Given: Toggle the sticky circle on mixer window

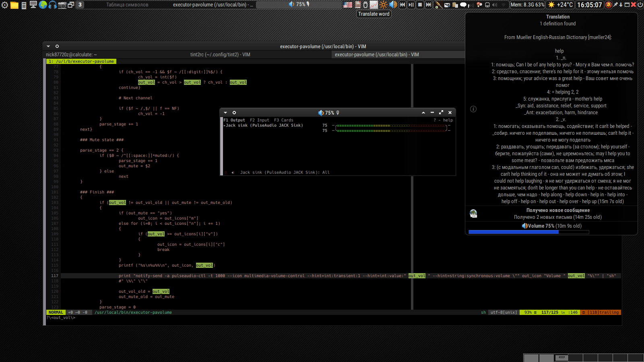Looking at the screenshot, I should click(234, 113).
